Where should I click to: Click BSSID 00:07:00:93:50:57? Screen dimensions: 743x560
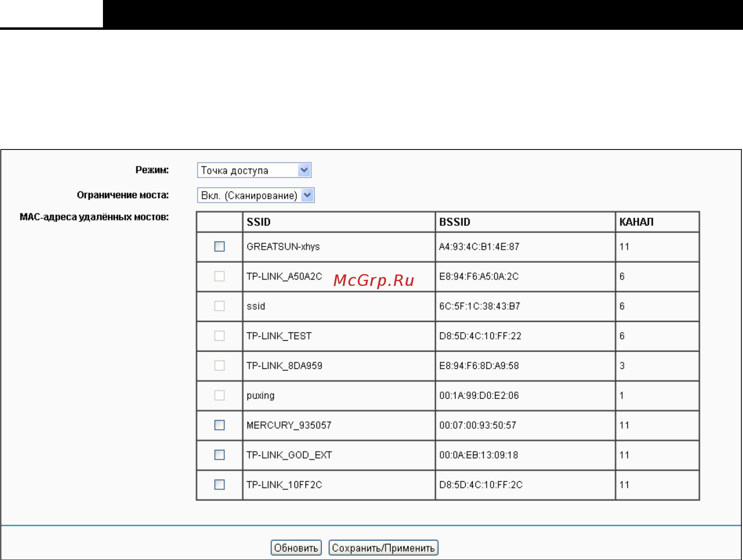(x=477, y=425)
